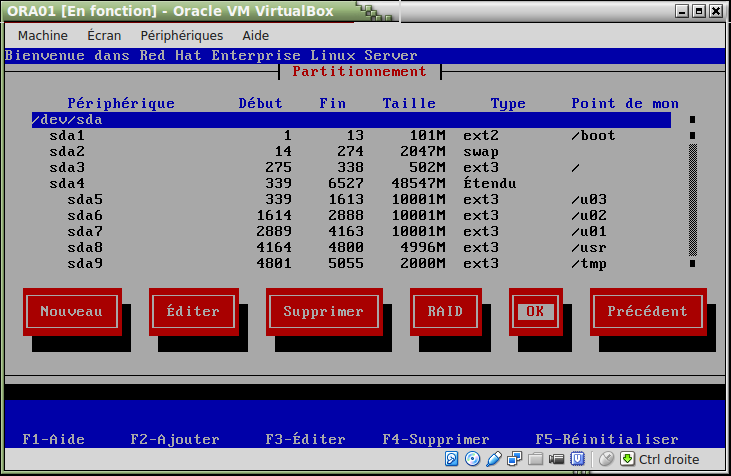Confirm partitioning with the OK button
This screenshot has height=476, width=731.
536,311
